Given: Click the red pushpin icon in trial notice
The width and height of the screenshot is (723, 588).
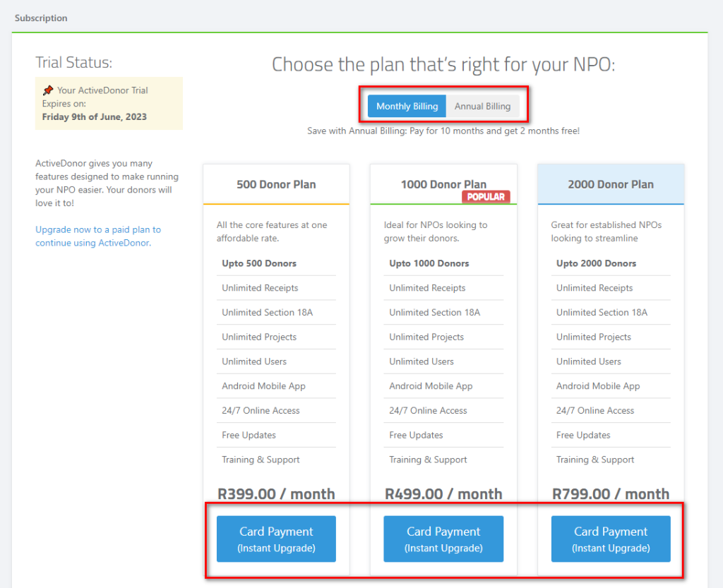Looking at the screenshot, I should (48, 90).
